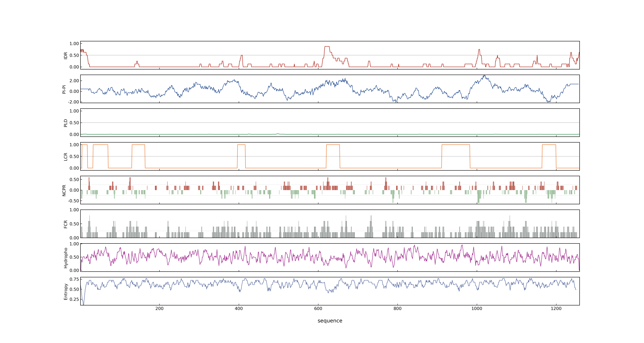The height and width of the screenshot is (343, 644).
Task: Click the widest LCR plateau near position 950
Action: pos(456,145)
